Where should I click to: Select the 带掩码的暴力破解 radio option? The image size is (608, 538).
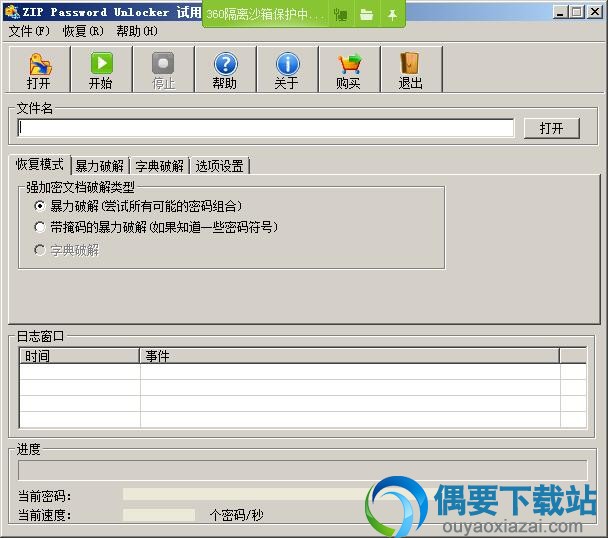tap(40, 227)
